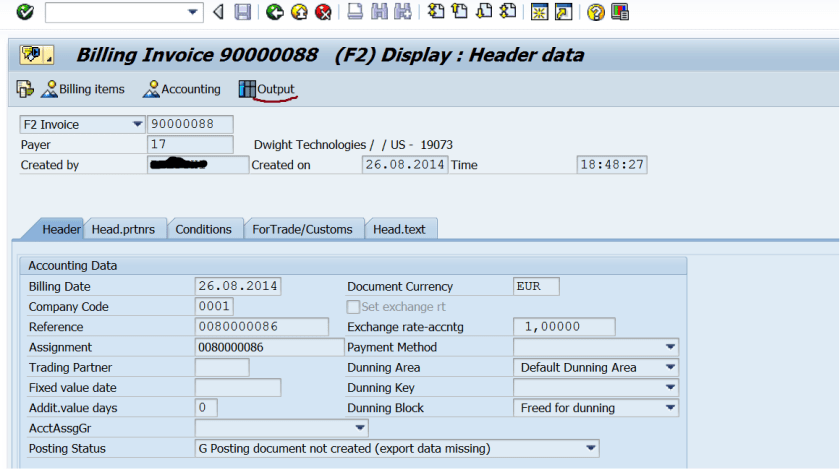
Task: Go to Last Page icon
Action: coord(508,12)
